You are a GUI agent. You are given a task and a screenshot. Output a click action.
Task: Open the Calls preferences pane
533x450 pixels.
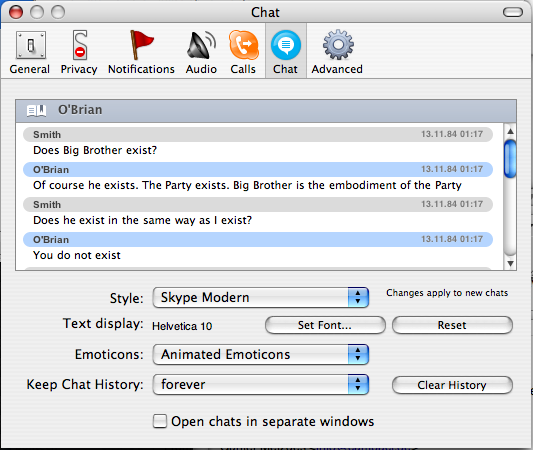click(x=243, y=52)
